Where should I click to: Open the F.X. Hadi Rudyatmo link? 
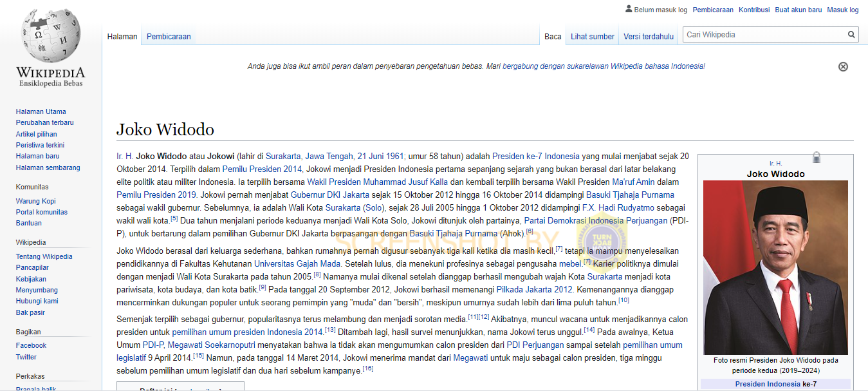pos(618,207)
